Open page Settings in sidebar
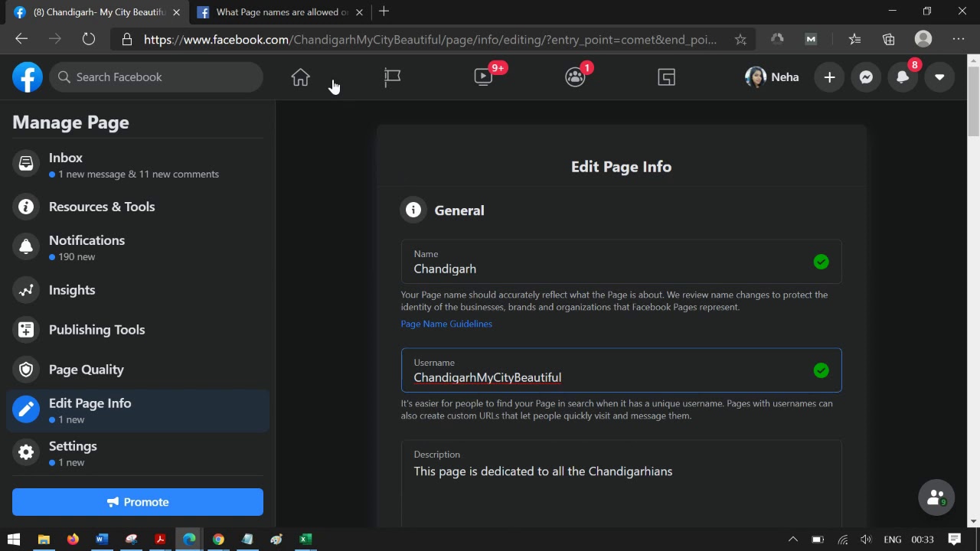The image size is (980, 551). tap(138, 454)
